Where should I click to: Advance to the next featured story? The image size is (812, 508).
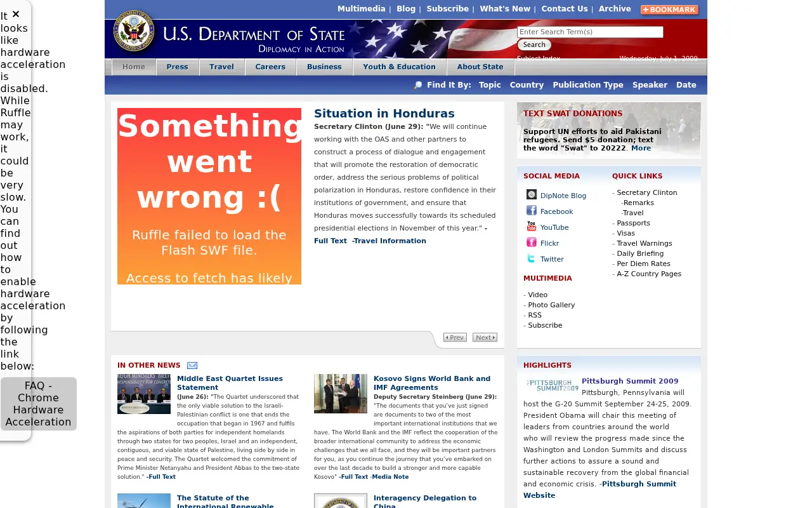pyautogui.click(x=485, y=337)
